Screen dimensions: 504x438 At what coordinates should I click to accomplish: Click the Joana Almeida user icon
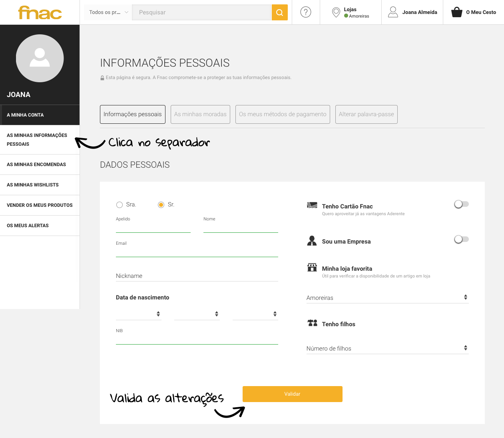[x=393, y=12]
